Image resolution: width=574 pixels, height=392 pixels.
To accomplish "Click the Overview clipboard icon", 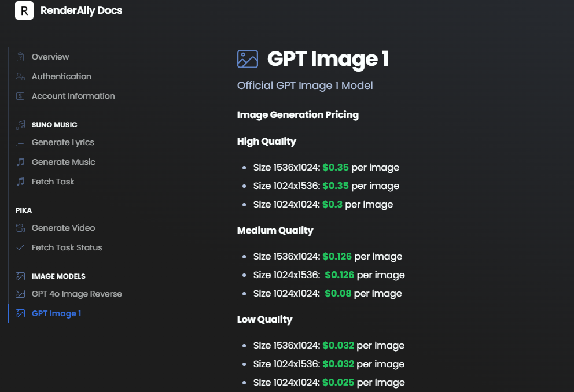I will [x=20, y=57].
